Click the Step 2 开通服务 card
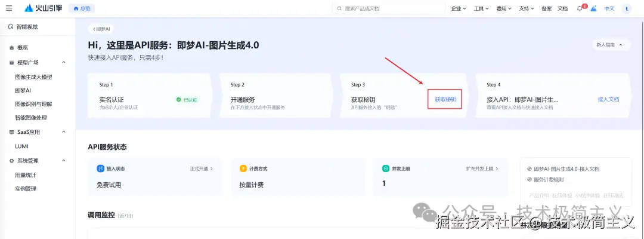Image resolution: width=644 pixels, height=239 pixels. click(x=276, y=96)
